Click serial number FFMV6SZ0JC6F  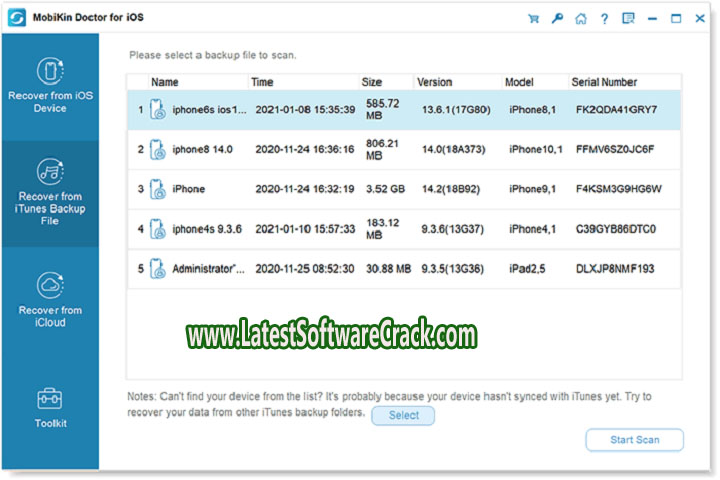(x=615, y=149)
